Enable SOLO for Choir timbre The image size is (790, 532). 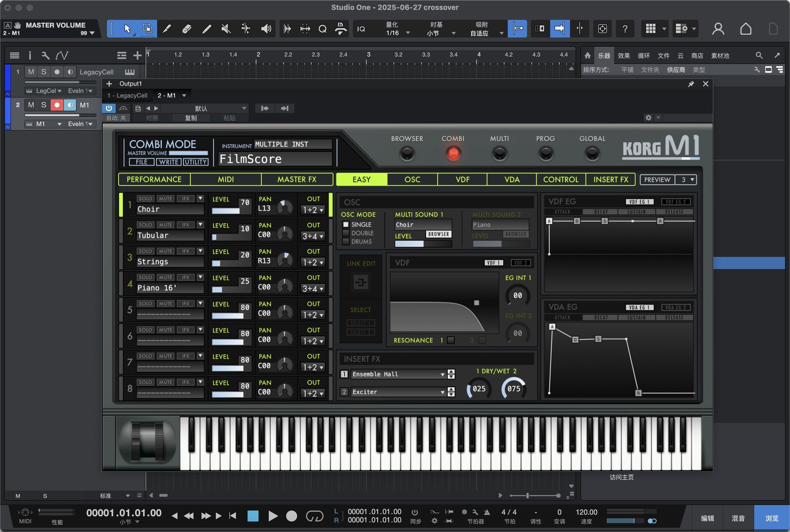click(145, 199)
